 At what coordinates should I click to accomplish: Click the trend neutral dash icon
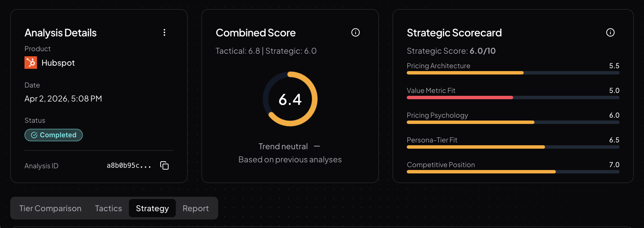[317, 146]
